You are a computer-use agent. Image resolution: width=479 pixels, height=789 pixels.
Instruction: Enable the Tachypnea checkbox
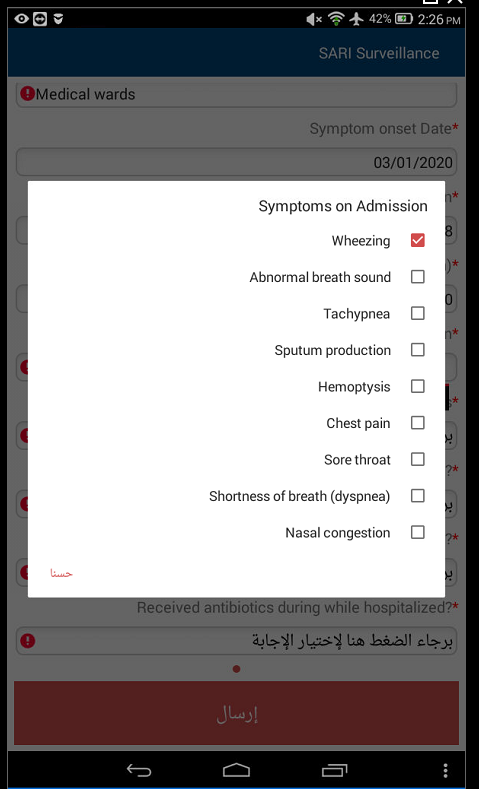[x=418, y=313]
